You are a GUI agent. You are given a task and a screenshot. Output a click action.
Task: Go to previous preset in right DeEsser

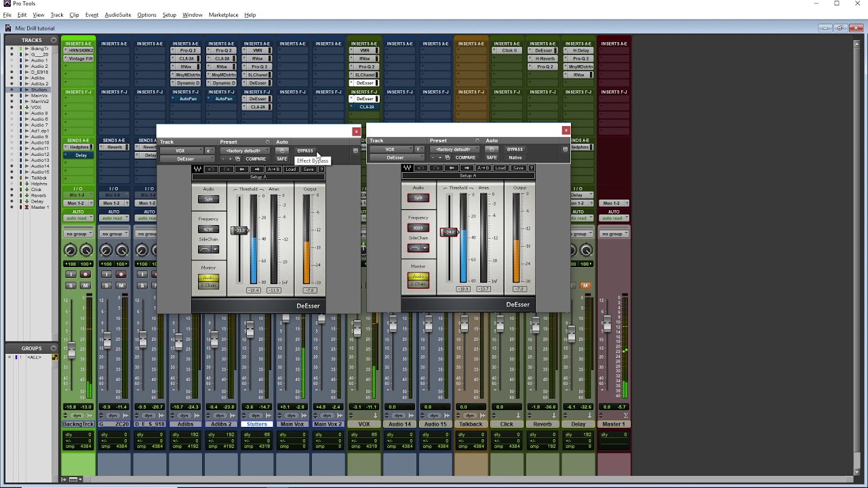pos(452,168)
